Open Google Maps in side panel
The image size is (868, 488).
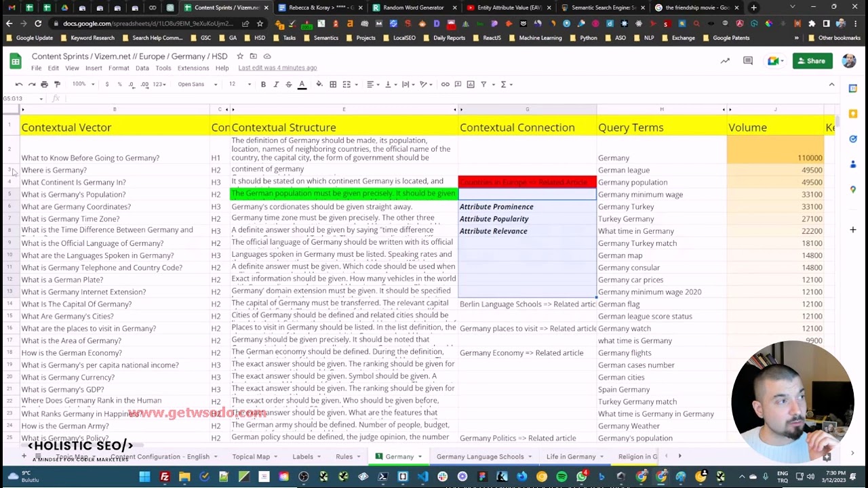point(853,190)
